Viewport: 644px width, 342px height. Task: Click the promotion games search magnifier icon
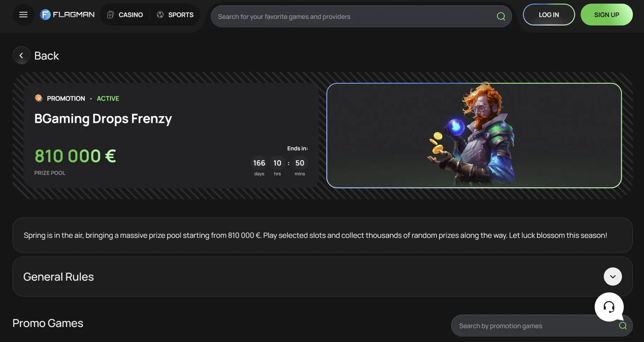point(623,326)
